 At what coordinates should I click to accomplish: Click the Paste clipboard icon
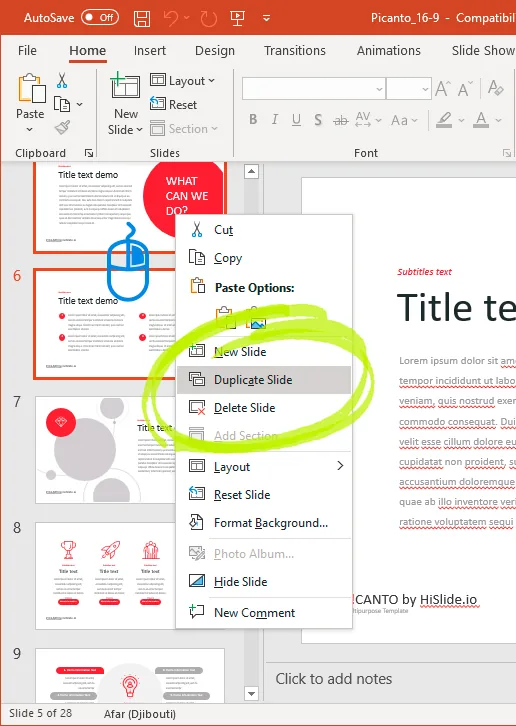pos(31,88)
